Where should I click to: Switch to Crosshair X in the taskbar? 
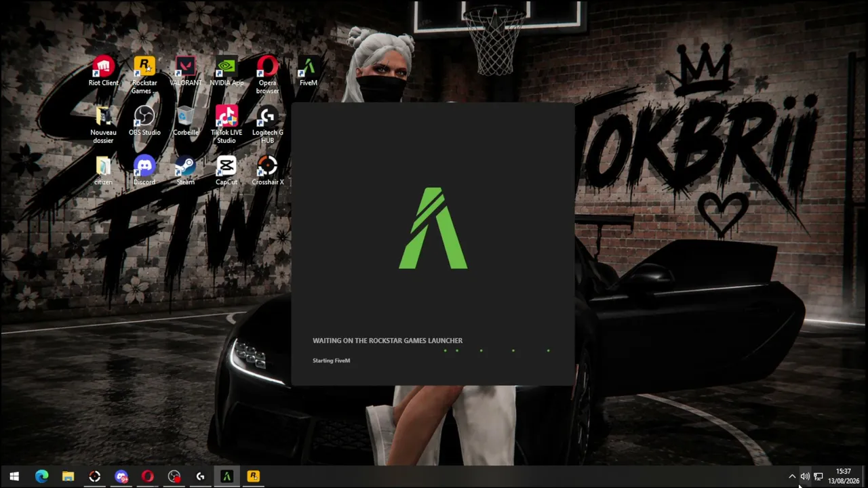94,476
